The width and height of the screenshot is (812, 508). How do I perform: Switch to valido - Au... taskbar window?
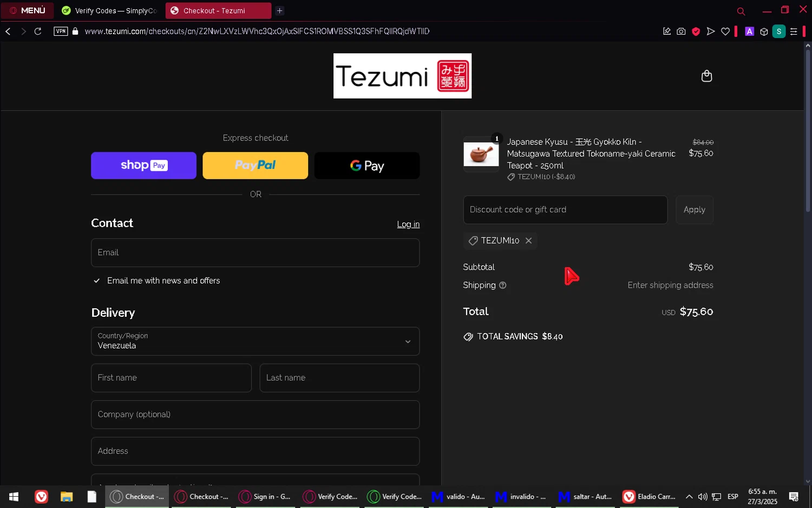[458, 497]
